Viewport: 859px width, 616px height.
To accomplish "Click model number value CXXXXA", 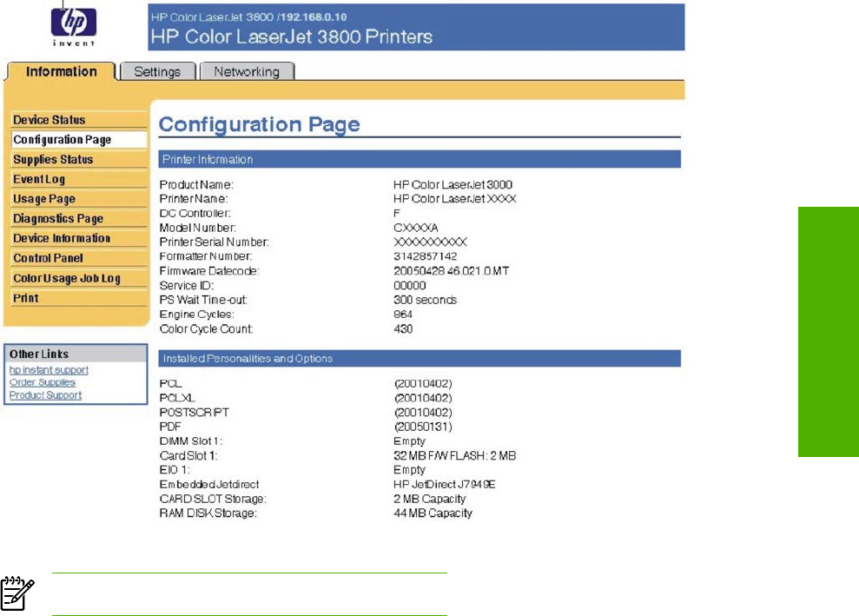I will (x=416, y=228).
